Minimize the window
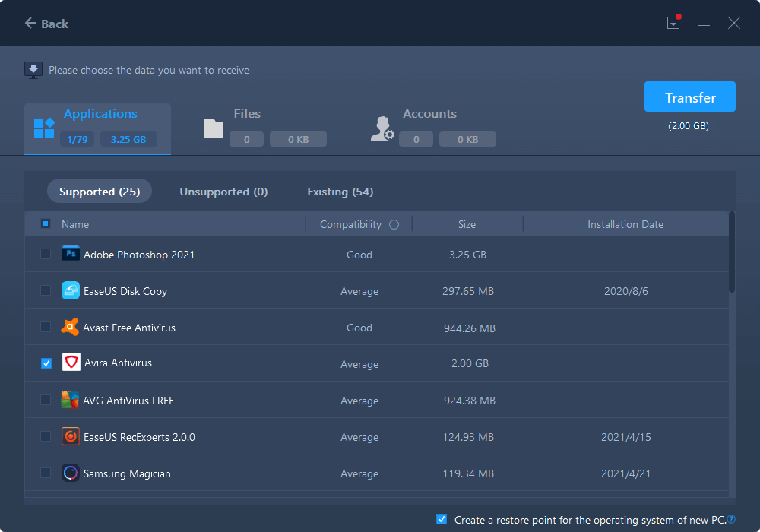Viewport: 760px width, 532px height. pyautogui.click(x=704, y=24)
